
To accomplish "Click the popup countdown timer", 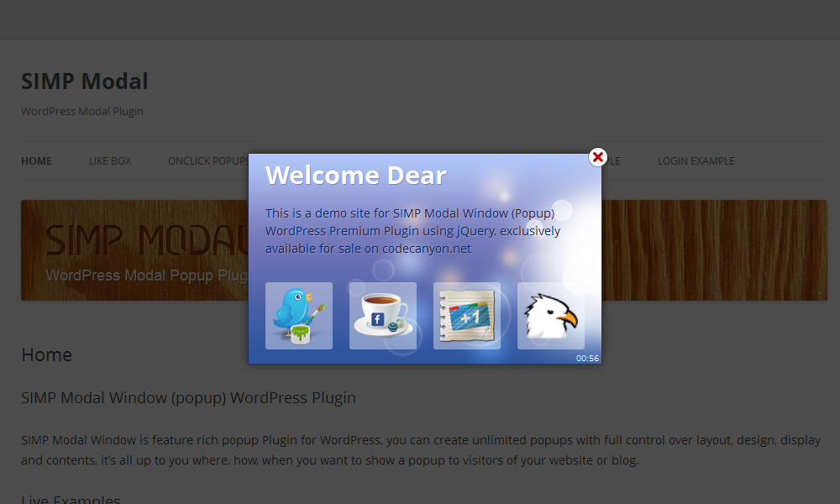I will tap(587, 359).
